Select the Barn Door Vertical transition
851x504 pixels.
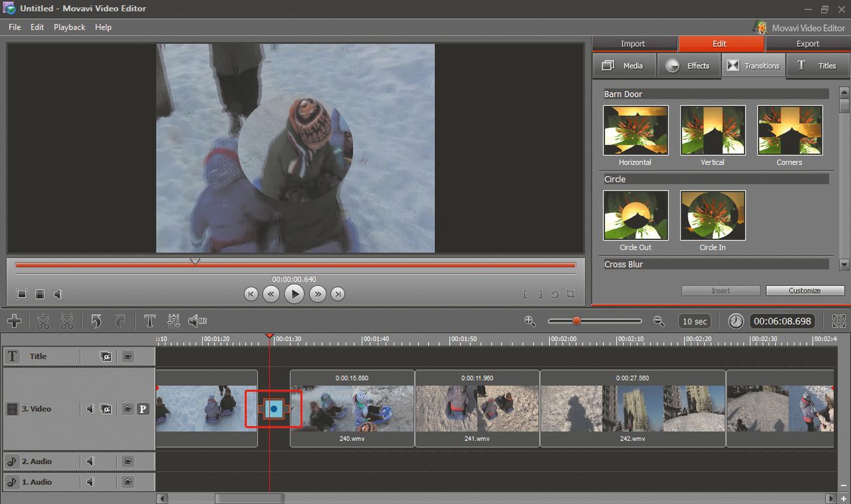coord(713,130)
